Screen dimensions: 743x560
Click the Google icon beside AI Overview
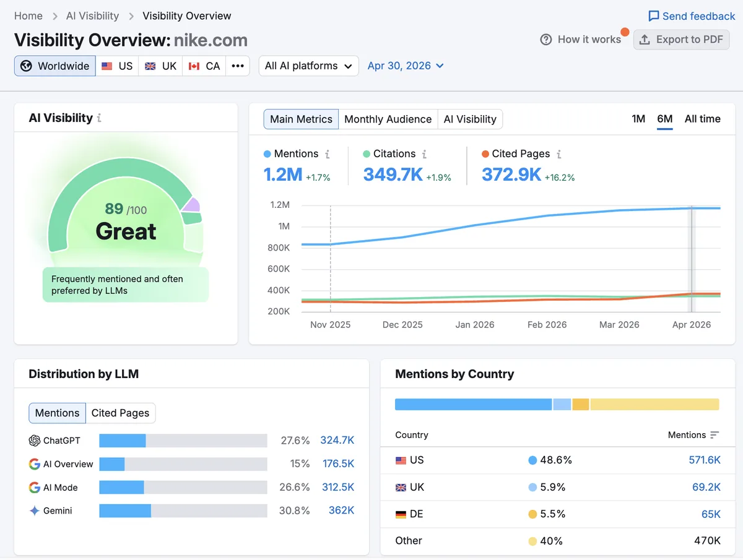click(x=35, y=464)
